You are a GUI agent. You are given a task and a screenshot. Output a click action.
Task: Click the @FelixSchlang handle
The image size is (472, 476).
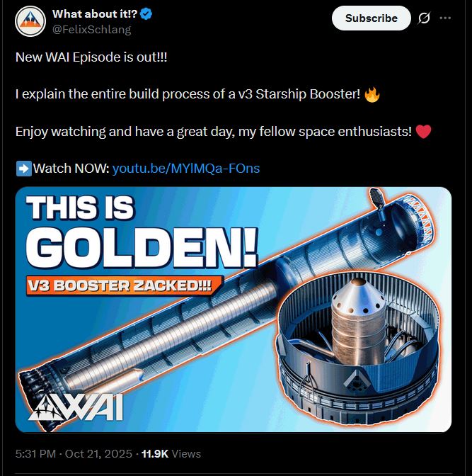pos(91,30)
